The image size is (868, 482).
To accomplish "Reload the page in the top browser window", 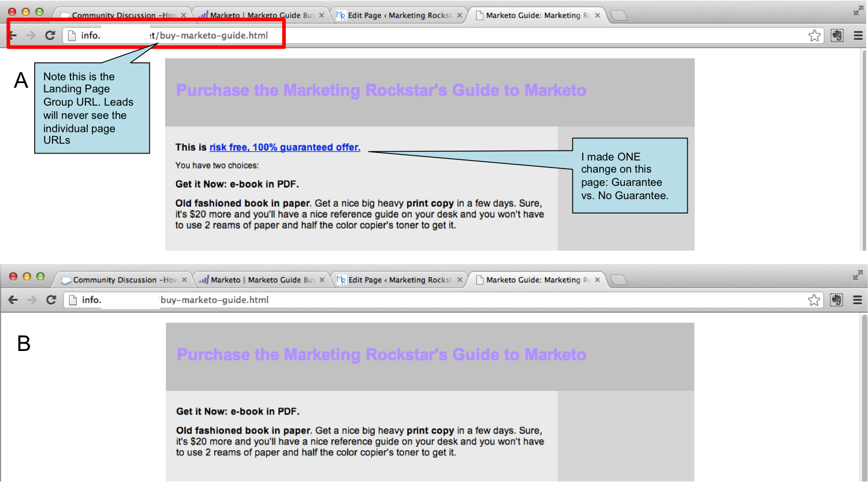I will 50,35.
